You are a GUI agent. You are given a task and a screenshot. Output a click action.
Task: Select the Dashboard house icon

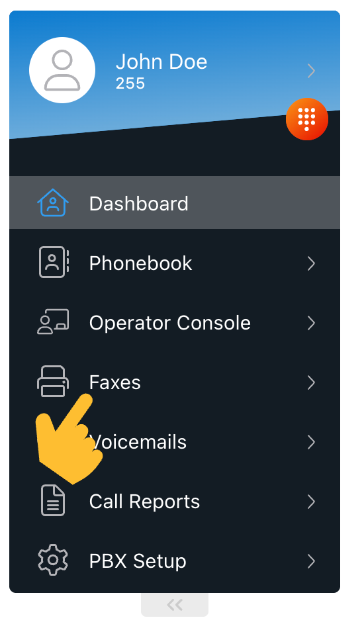[53, 202]
